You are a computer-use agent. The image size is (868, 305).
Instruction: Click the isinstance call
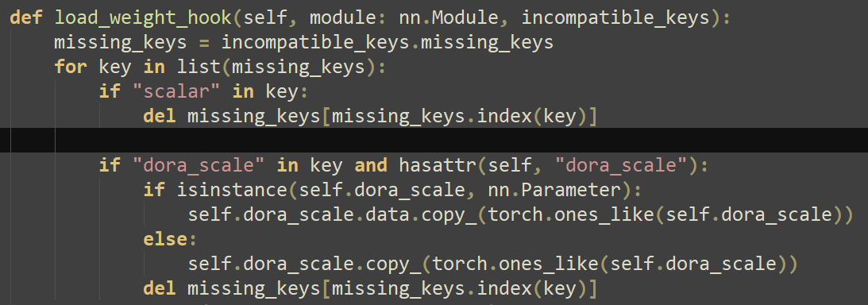[x=232, y=191]
